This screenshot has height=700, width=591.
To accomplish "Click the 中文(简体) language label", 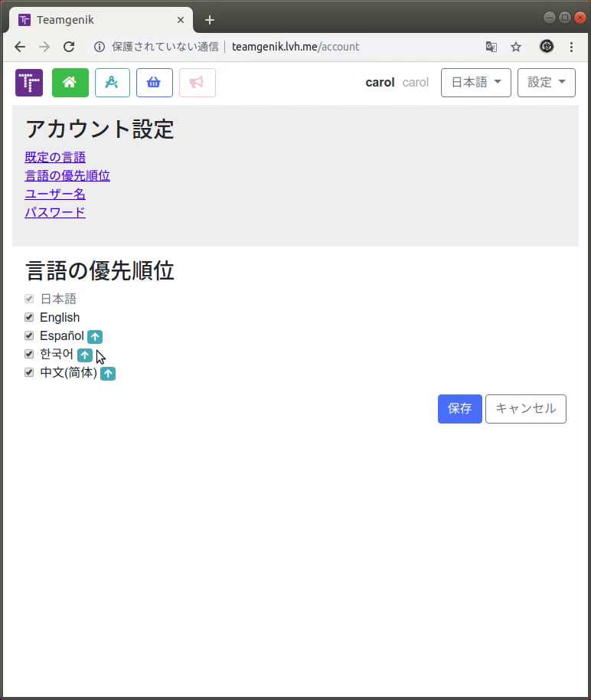I will click(x=68, y=372).
